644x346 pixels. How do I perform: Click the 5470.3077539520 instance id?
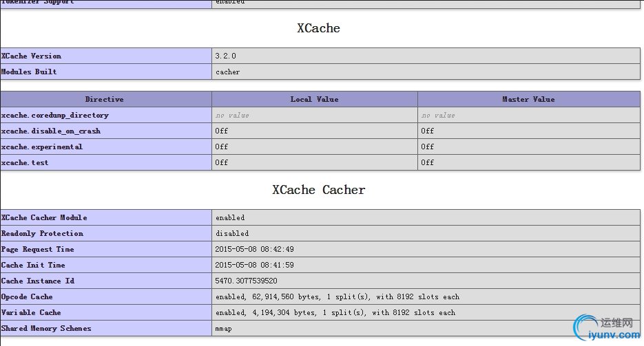tap(246, 281)
